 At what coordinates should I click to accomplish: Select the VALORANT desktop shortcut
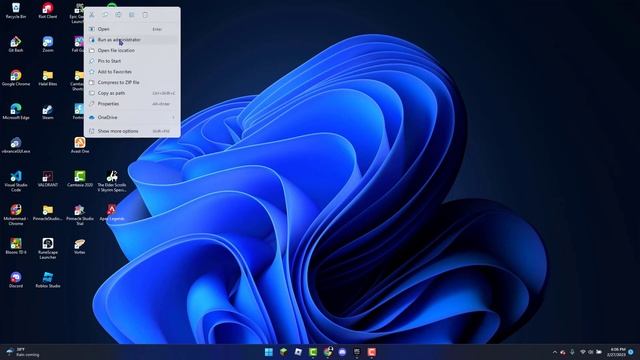[48, 179]
